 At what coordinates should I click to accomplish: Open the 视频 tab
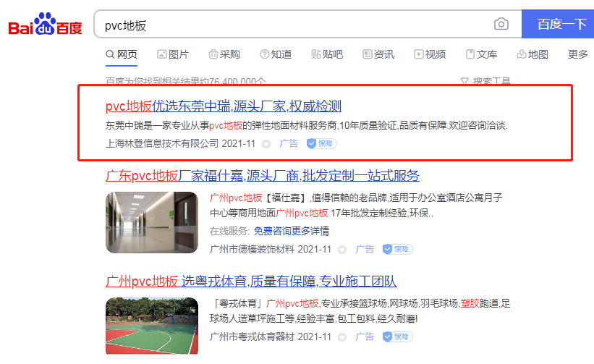point(430,54)
